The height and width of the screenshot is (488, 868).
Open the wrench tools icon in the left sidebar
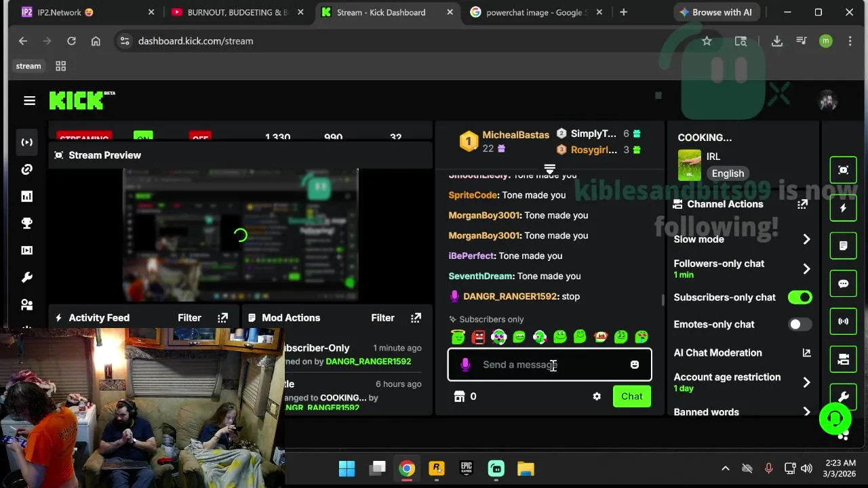coord(27,278)
